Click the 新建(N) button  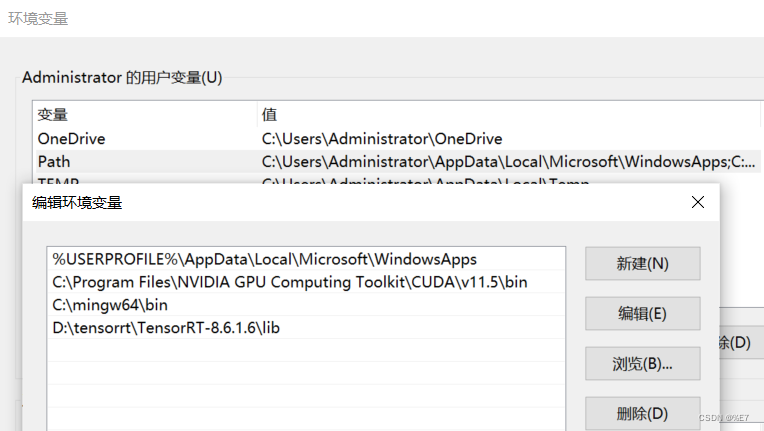click(643, 263)
